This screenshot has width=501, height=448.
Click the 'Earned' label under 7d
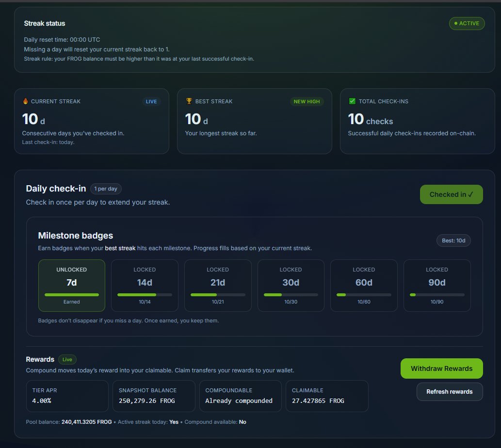click(72, 302)
